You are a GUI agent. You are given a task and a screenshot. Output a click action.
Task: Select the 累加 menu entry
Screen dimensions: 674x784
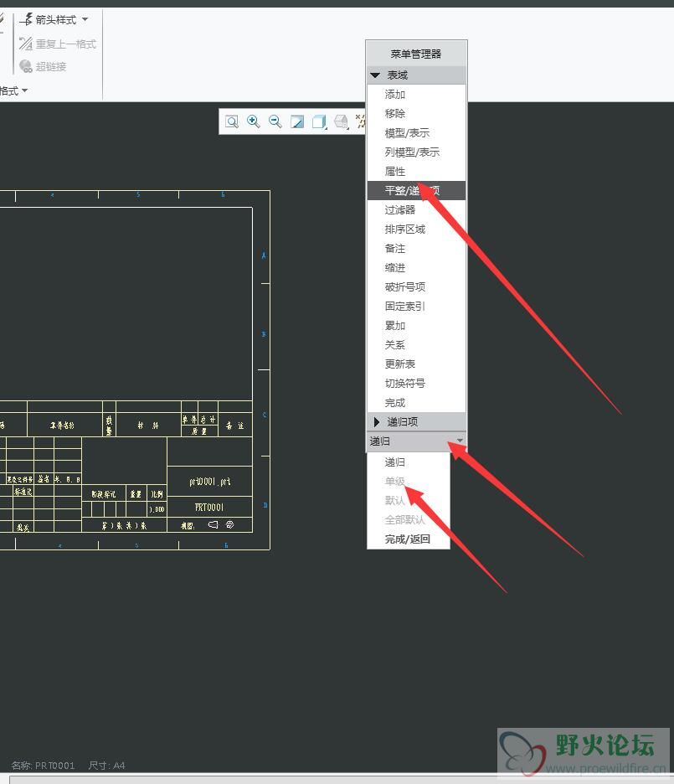394,326
